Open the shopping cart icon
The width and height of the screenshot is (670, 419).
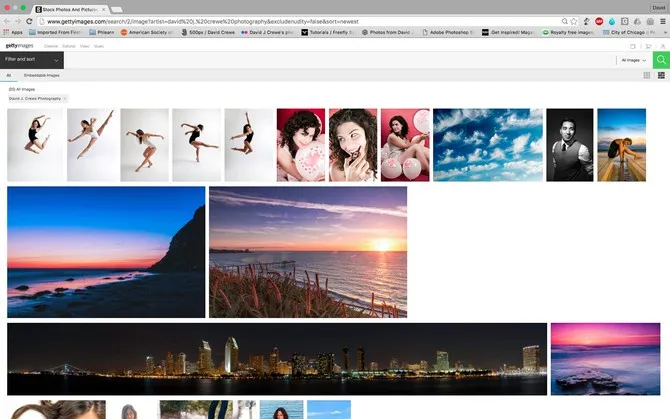(x=648, y=46)
